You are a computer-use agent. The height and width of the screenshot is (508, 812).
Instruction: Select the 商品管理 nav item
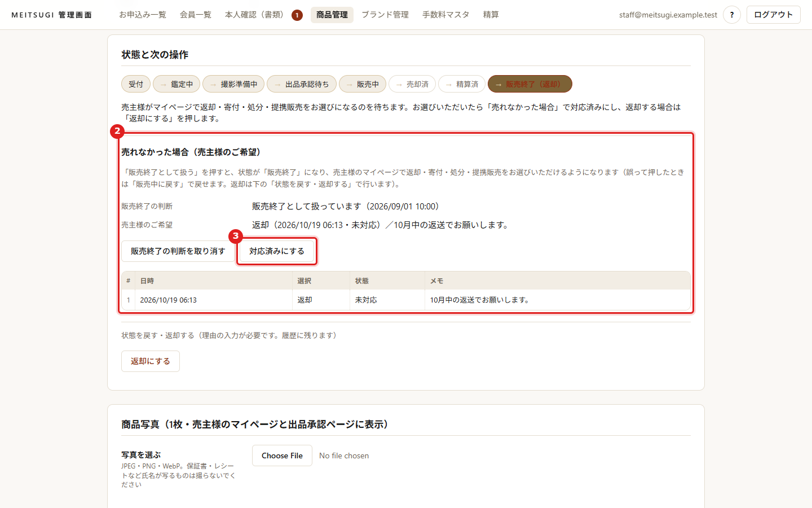click(332, 15)
